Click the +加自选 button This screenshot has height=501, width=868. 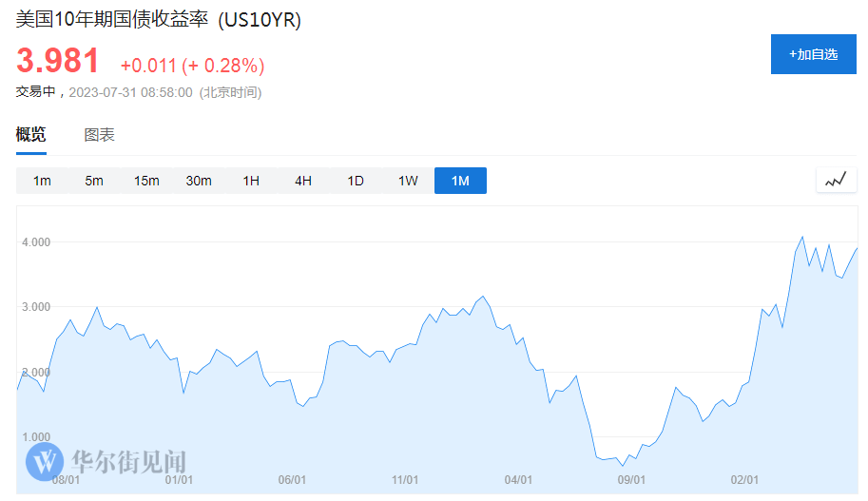[x=813, y=54]
